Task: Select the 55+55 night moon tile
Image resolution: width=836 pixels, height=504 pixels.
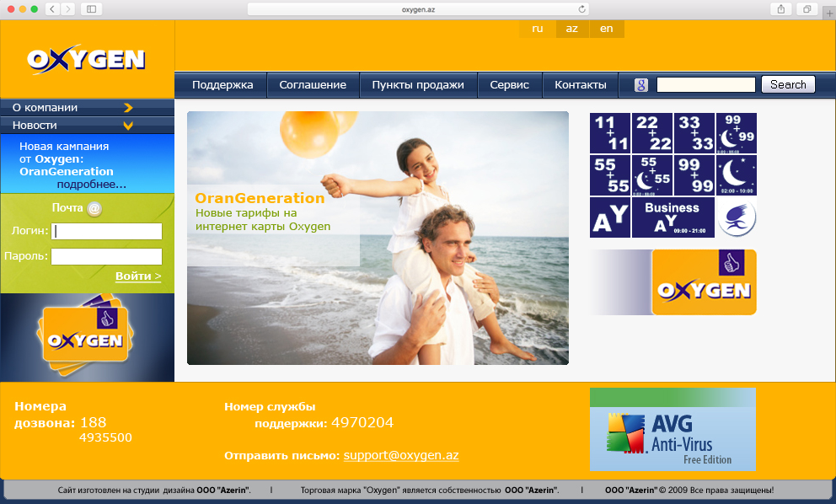Action: click(x=652, y=175)
